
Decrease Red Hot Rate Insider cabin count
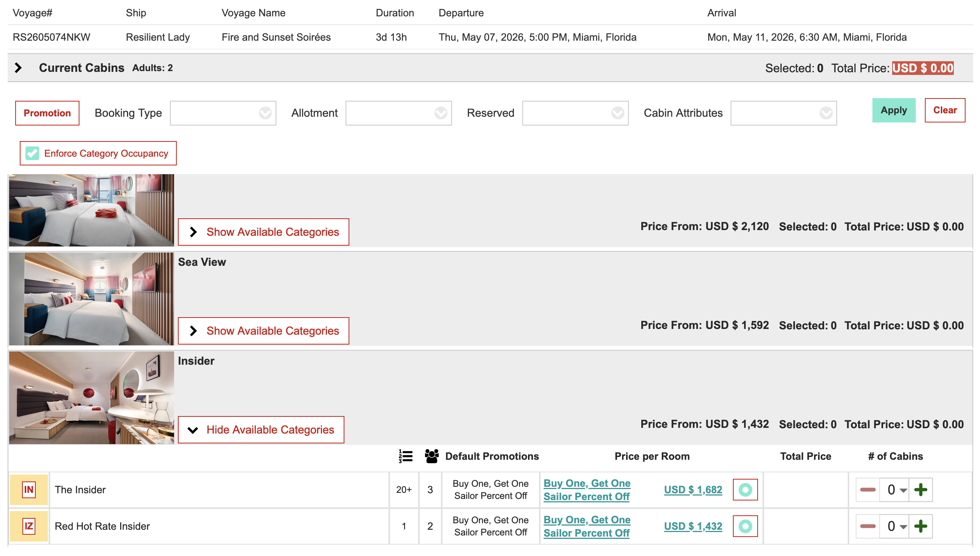[867, 526]
